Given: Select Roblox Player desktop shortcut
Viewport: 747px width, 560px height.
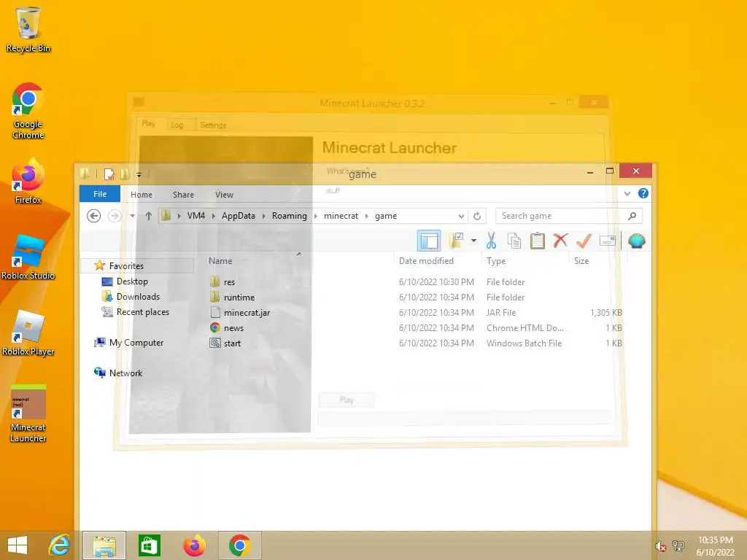Looking at the screenshot, I should [x=28, y=333].
